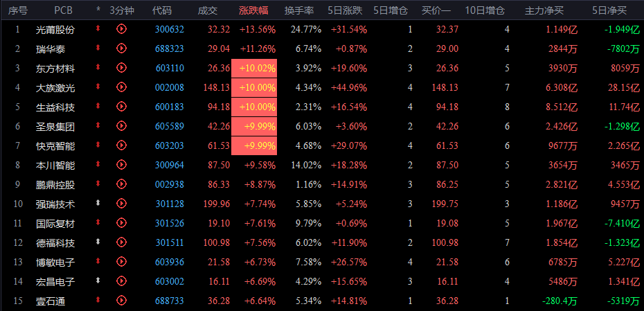
Task: Click the 10日增仓 column header
Action: (x=485, y=10)
